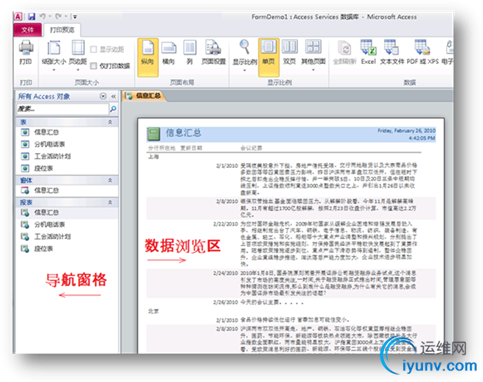
Task: Export to 文本文件 text file
Action: [392, 53]
